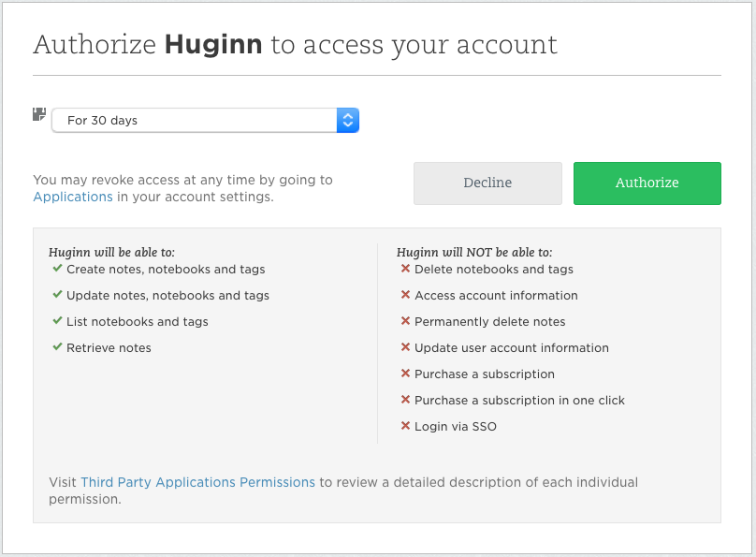Click the red X beside Login via SSO
Viewport: 756px width, 557px height.
[403, 426]
